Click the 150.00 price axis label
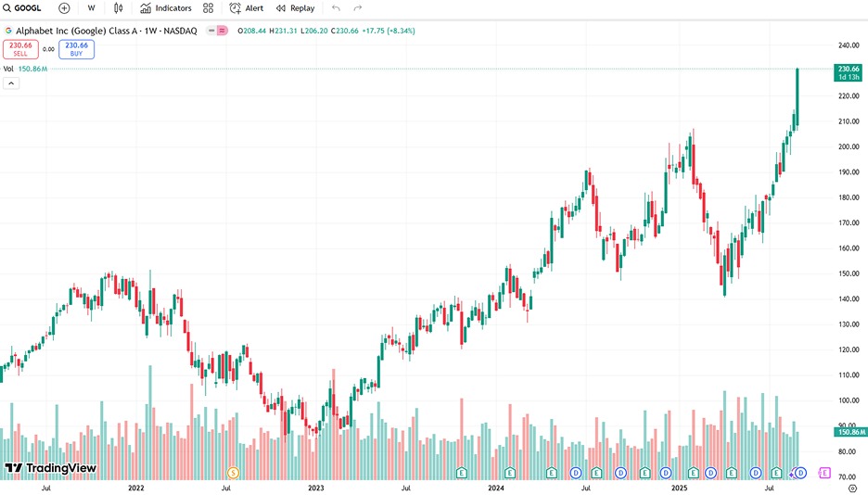868x495 pixels. pyautogui.click(x=849, y=273)
